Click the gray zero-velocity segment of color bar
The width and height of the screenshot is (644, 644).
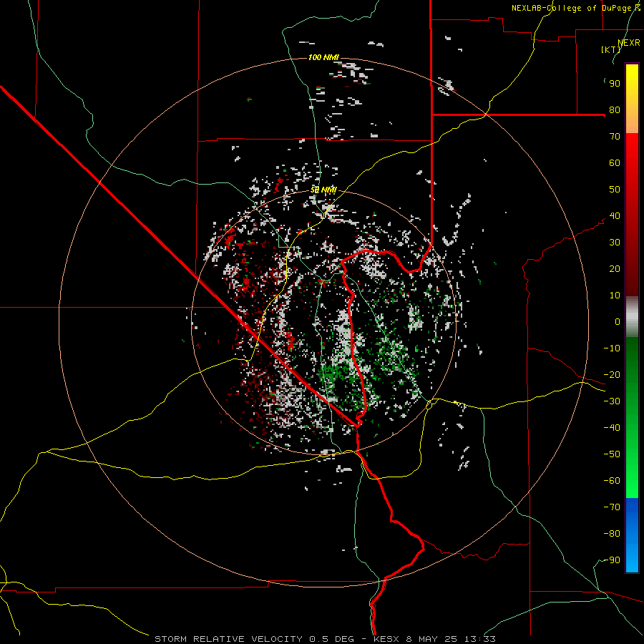[x=632, y=317]
